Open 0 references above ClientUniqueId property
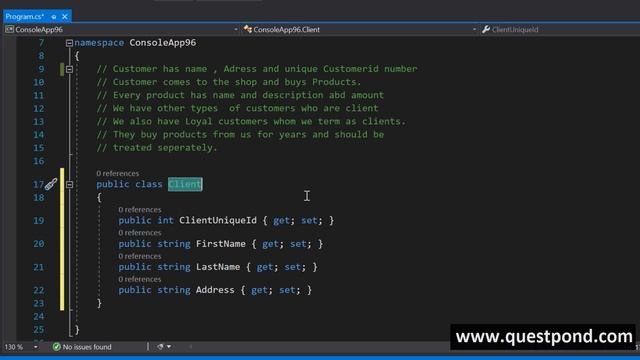 pos(140,210)
